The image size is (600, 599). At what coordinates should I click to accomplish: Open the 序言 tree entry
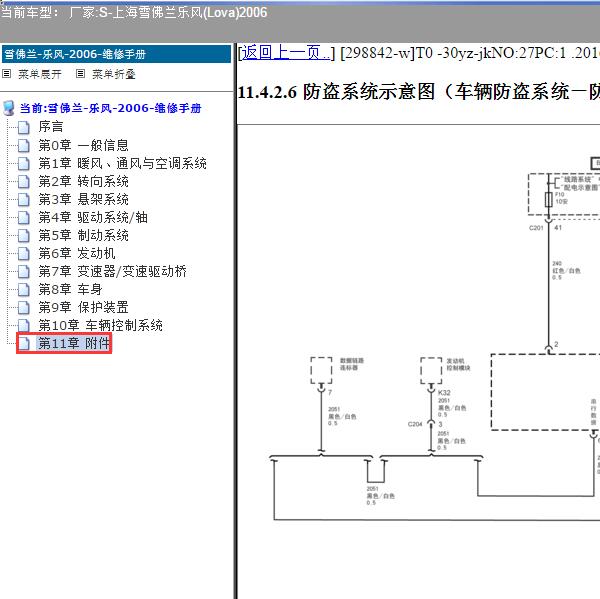(51, 127)
